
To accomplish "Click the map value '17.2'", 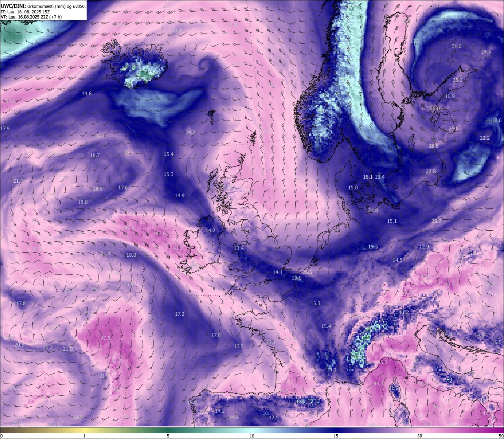I will click(x=180, y=314).
